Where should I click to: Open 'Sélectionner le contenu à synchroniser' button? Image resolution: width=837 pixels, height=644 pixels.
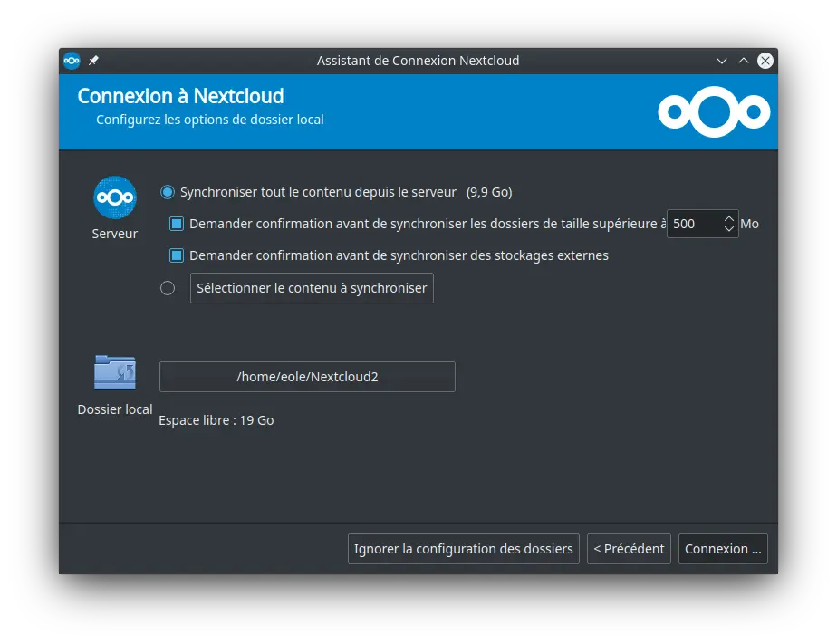[x=312, y=288]
